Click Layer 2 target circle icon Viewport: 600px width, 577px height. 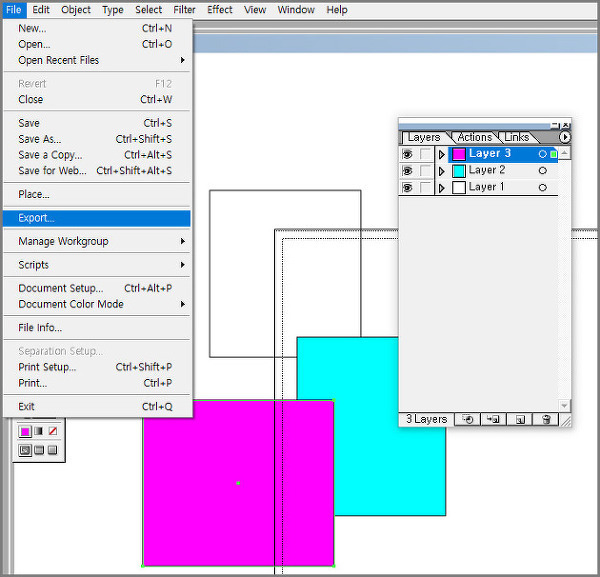[542, 171]
